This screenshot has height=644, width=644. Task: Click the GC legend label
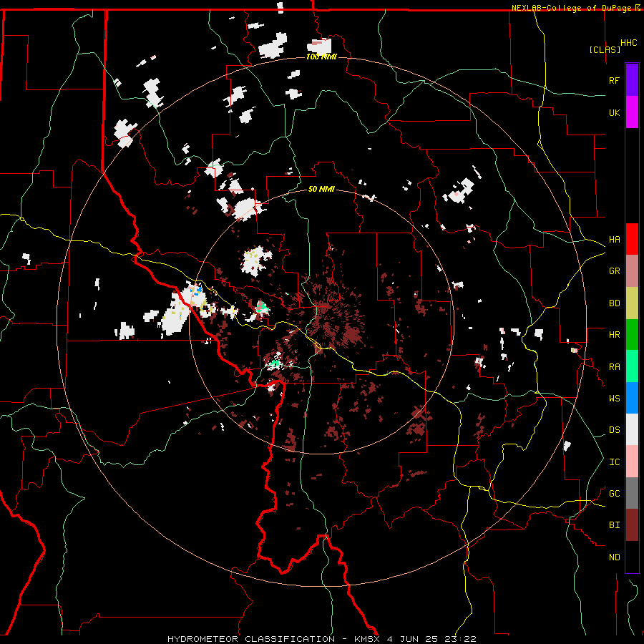[614, 494]
